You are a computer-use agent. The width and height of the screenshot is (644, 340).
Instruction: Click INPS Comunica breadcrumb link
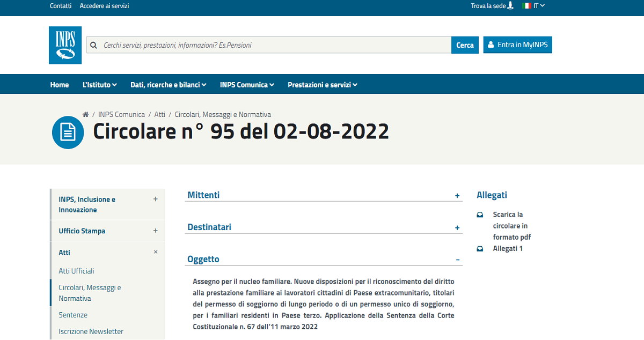(121, 114)
